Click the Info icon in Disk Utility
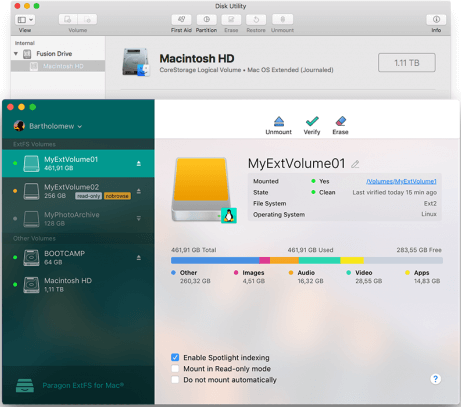 coord(436,19)
